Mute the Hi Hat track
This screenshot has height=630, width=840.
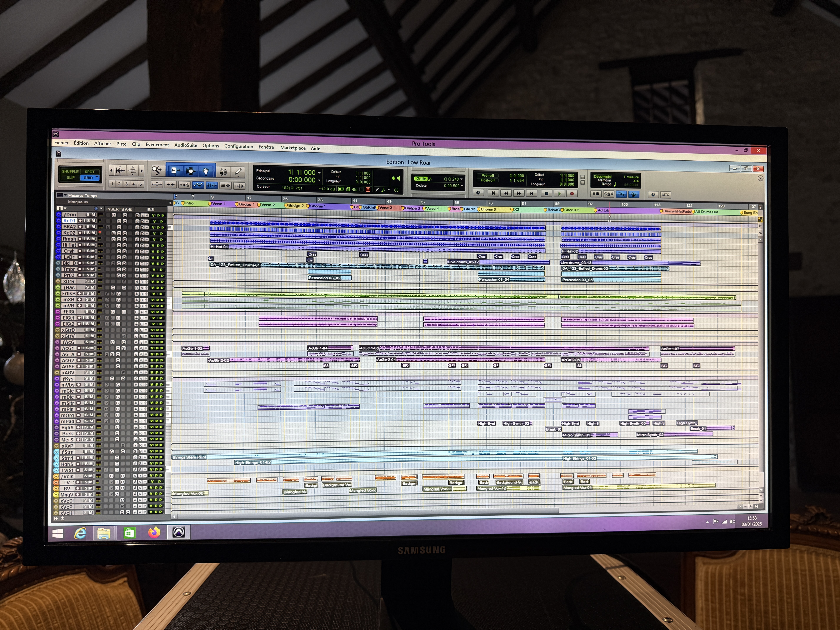93,245
